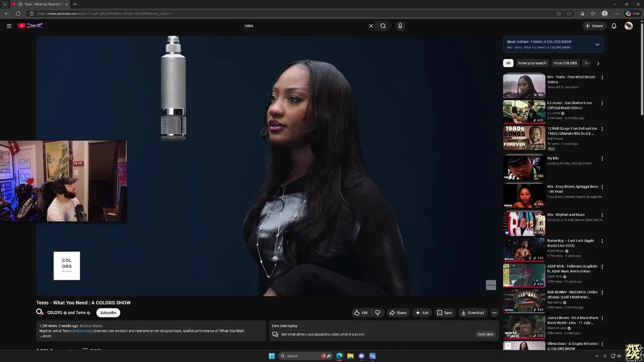644x362 pixels.
Task: Click the browser address bar
Action: coord(292,14)
